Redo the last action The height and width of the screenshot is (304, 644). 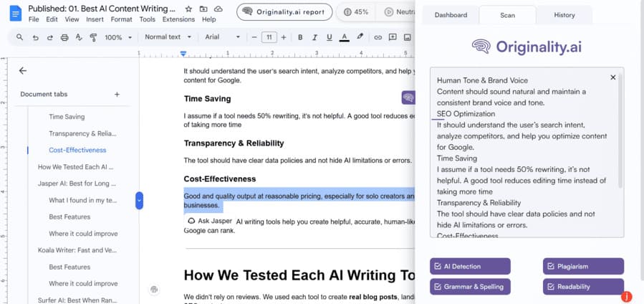(x=50, y=37)
